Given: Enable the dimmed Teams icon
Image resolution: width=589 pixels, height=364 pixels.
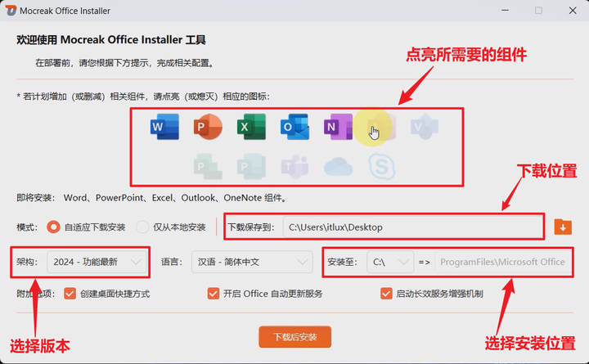Looking at the screenshot, I should (294, 166).
